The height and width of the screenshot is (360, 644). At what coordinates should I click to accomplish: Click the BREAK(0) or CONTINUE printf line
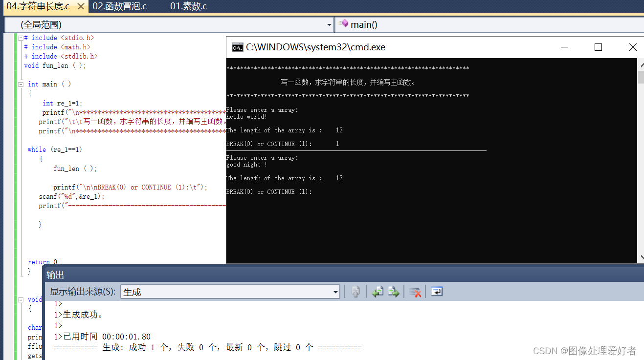click(131, 187)
